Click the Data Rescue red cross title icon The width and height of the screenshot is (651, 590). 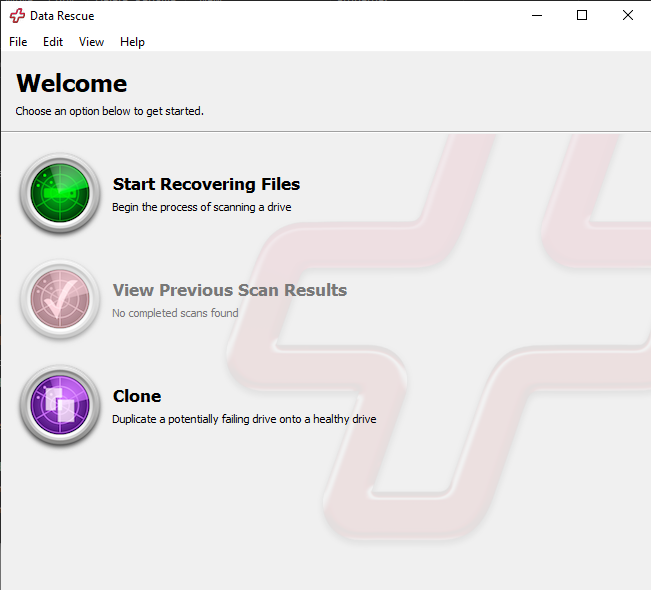click(x=17, y=16)
